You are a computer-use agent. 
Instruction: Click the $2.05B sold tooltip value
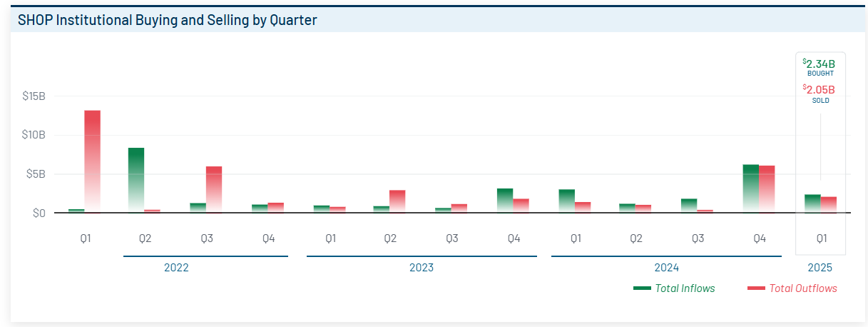820,90
